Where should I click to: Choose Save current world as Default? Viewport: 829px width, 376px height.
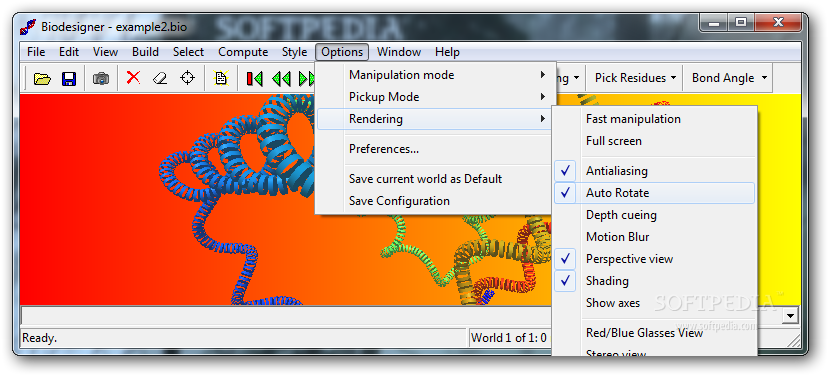click(435, 179)
